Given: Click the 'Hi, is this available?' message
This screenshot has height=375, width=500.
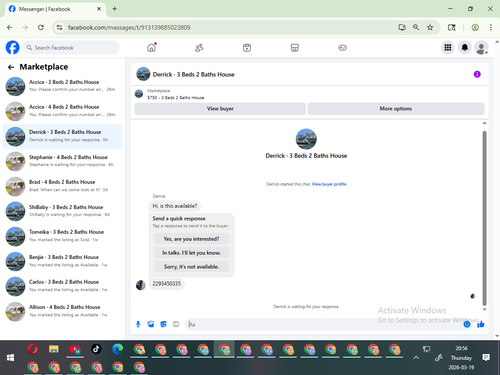Looking at the screenshot, I should [175, 206].
